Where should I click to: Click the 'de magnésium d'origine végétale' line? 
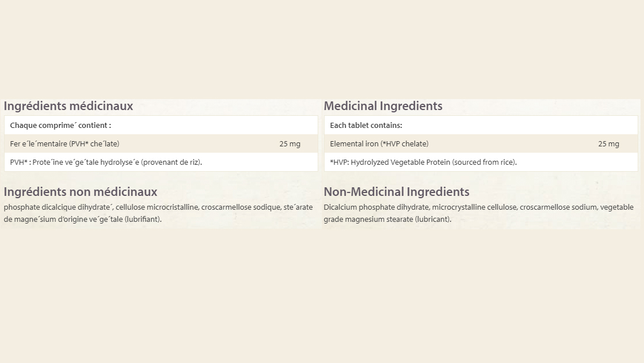[x=82, y=219]
